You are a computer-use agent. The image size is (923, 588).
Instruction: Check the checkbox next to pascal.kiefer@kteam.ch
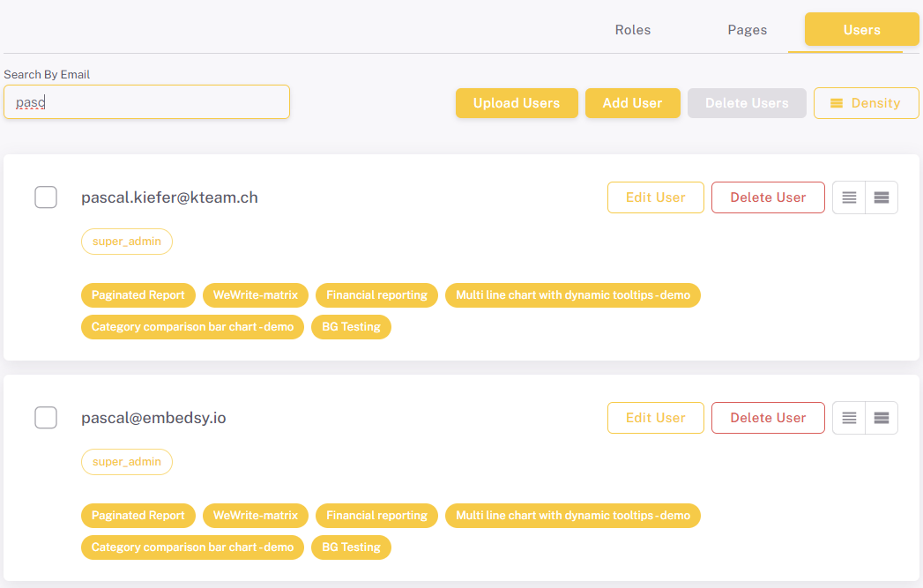point(46,197)
